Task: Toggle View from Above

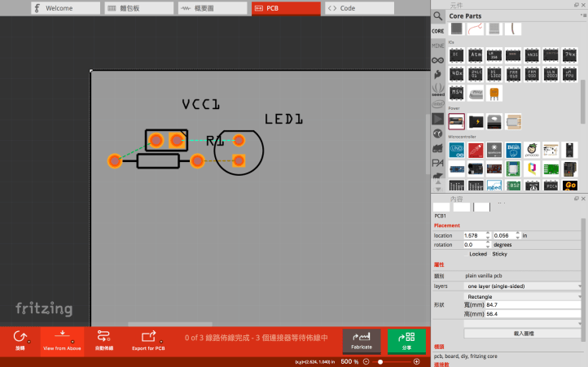Action: pos(62,340)
